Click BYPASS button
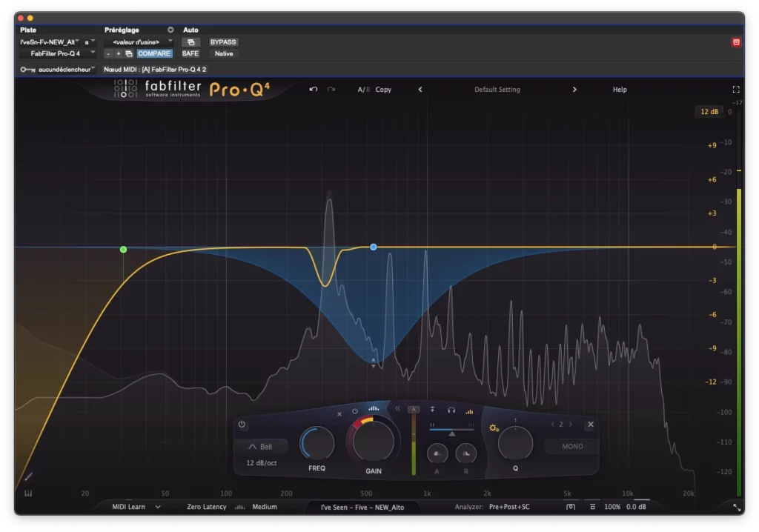Viewport: 759px width, 532px height. tap(223, 42)
